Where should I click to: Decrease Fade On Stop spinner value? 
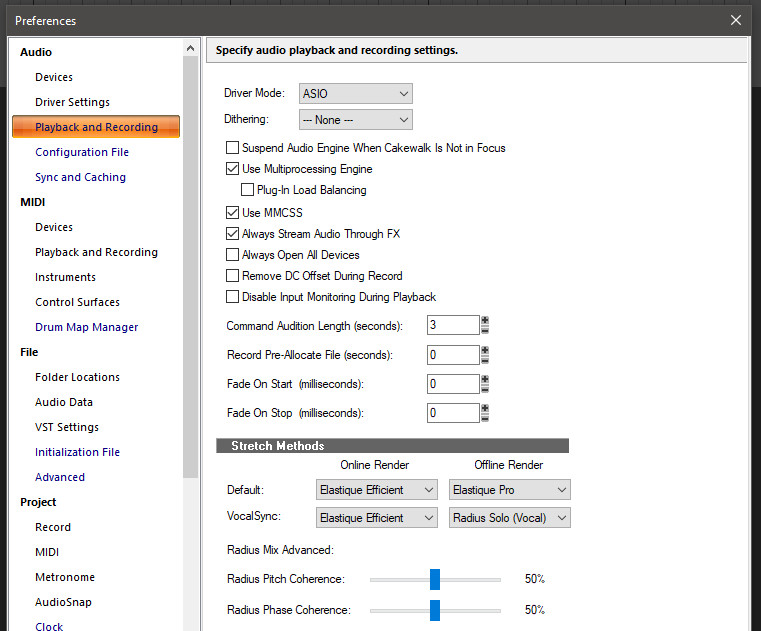coord(485,417)
